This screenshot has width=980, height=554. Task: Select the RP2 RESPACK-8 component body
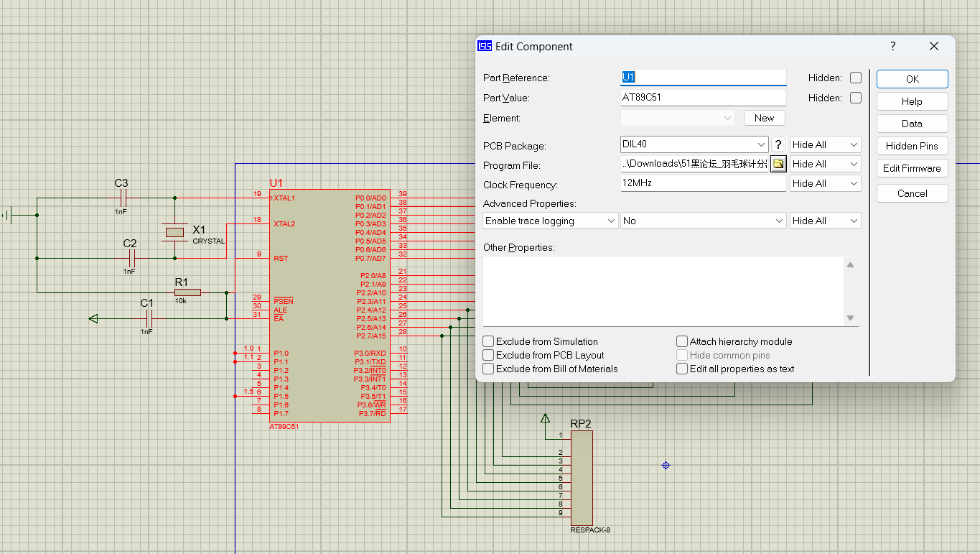point(582,478)
